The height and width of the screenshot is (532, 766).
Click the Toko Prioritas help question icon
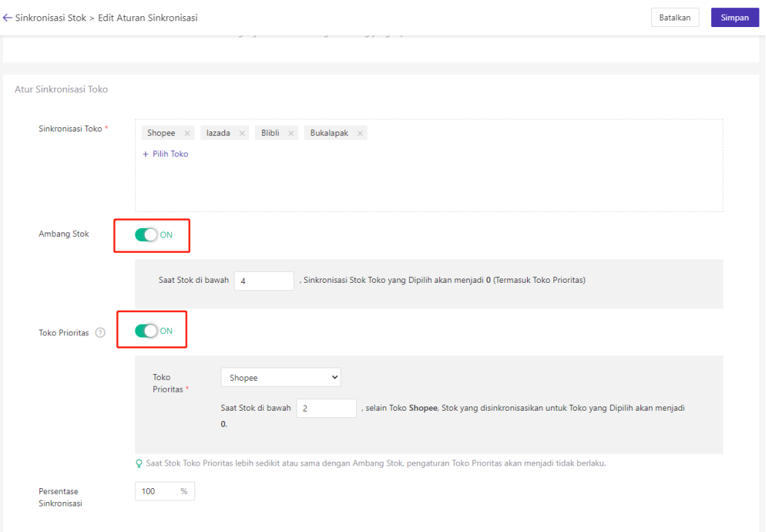point(100,332)
